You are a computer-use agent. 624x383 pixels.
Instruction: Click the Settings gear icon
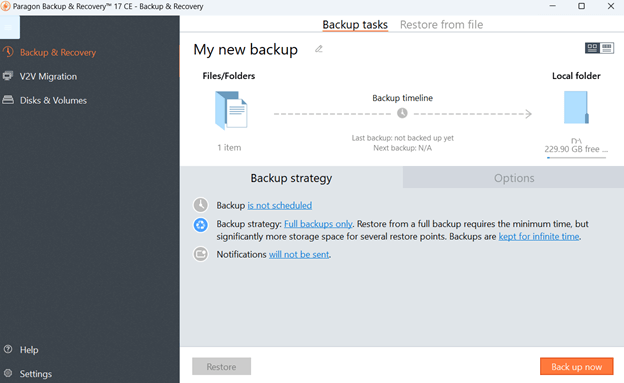tap(8, 373)
